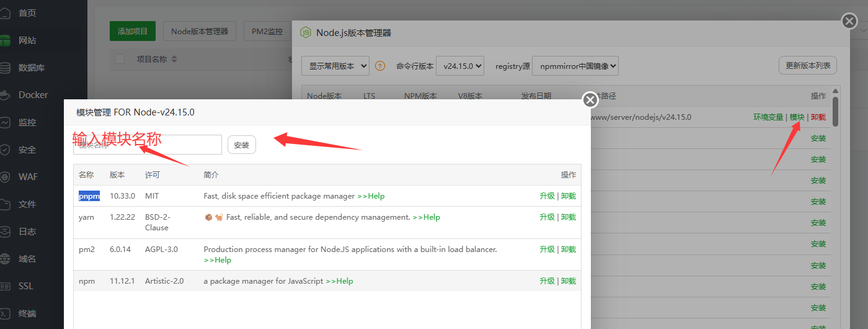Click the 简介 column header in module table
Image resolution: width=868 pixels, height=329 pixels.
coord(211,175)
